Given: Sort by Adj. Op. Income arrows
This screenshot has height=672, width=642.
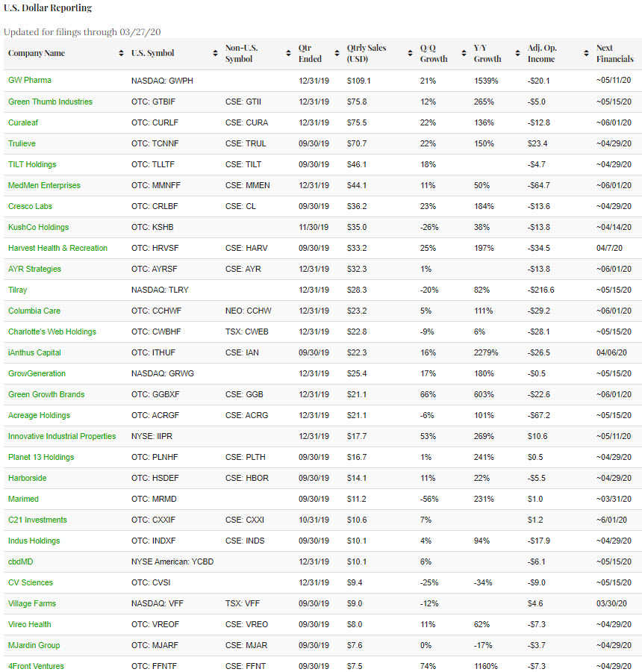Looking at the screenshot, I should point(587,54).
